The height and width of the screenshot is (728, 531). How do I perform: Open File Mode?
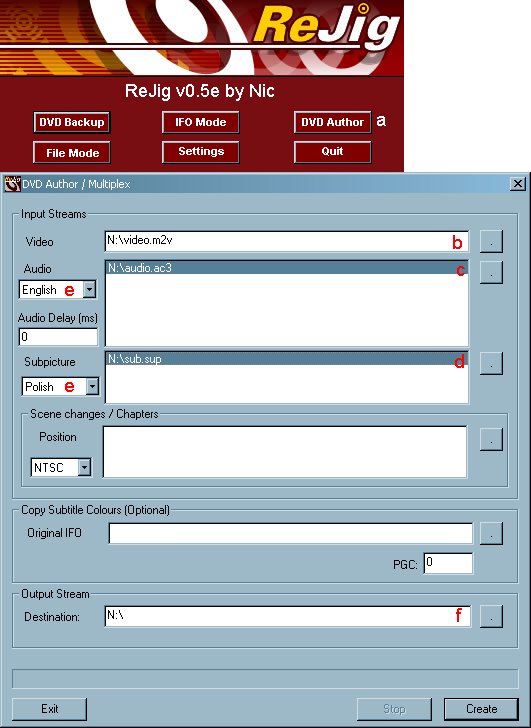point(71,153)
